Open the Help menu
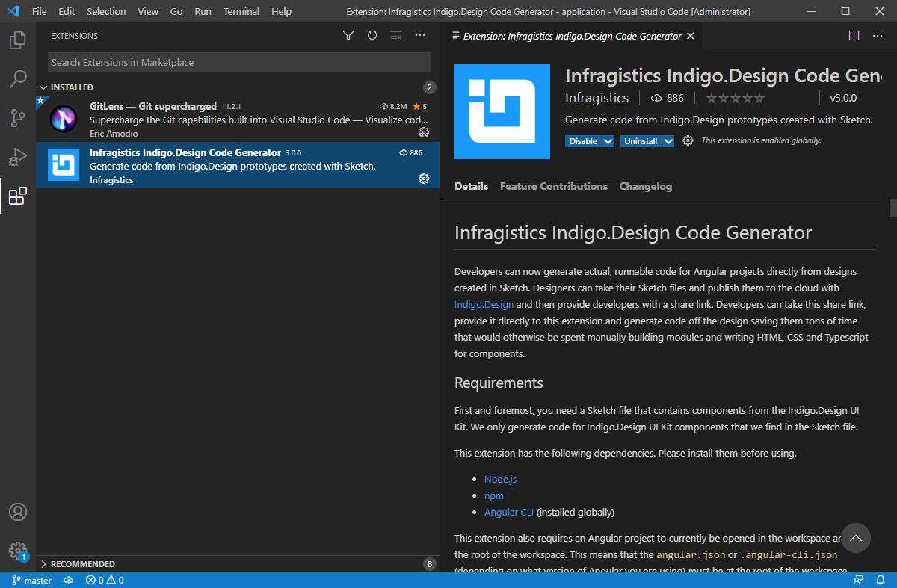The image size is (897, 588). [282, 12]
